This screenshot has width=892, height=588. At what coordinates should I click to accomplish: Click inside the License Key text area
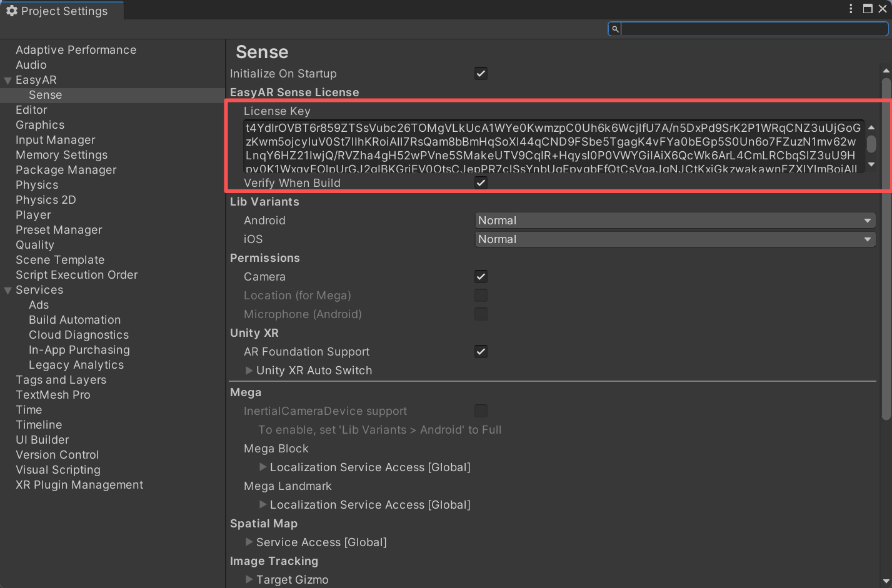click(553, 147)
